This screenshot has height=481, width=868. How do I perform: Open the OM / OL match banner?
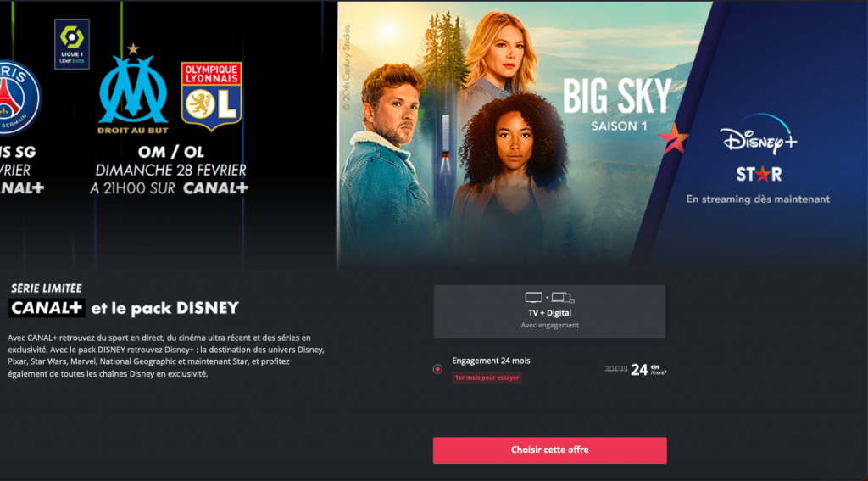[x=169, y=135]
